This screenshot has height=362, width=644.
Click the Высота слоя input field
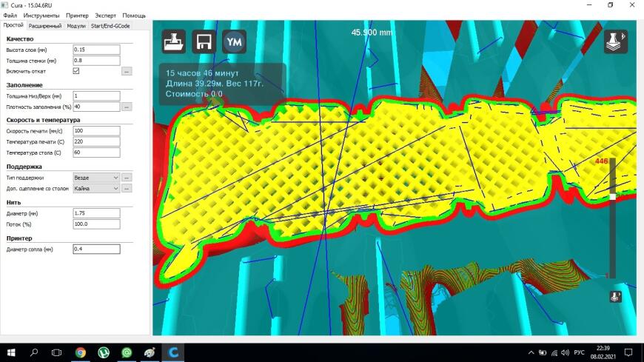(x=96, y=50)
